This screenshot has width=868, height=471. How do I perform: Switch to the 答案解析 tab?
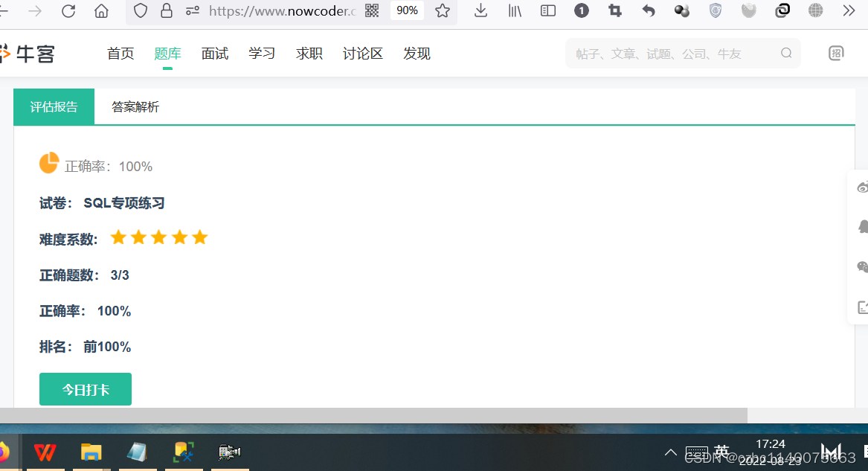pos(135,106)
